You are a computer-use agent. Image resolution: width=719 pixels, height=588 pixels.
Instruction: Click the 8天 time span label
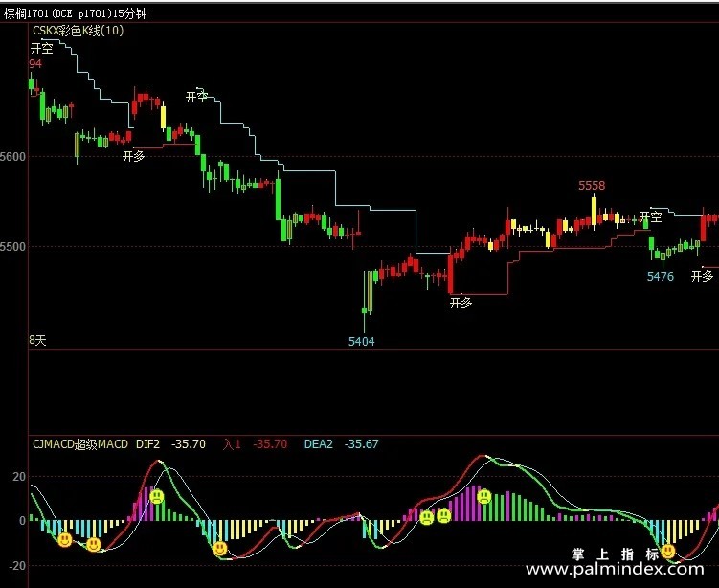click(37, 340)
